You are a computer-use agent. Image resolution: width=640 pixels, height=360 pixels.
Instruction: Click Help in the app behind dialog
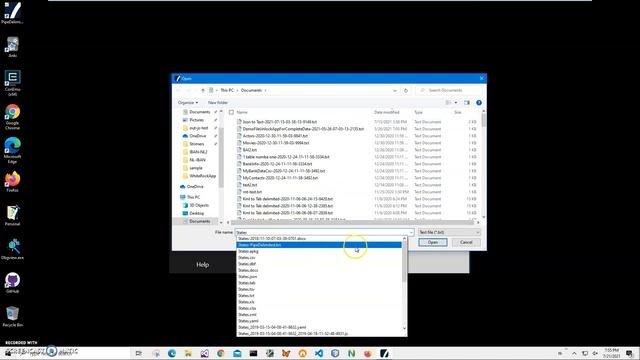[202, 264]
